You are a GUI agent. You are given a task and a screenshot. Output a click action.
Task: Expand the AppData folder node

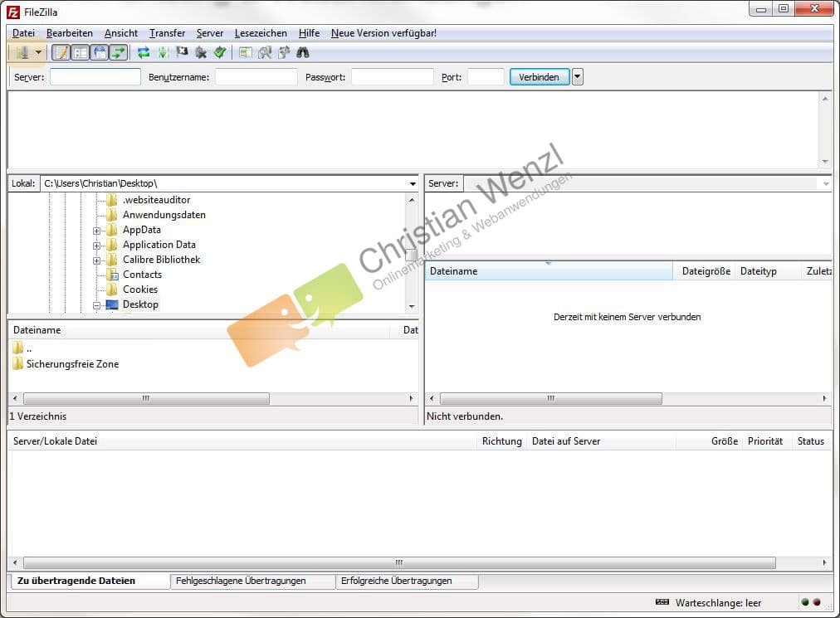[x=96, y=231]
